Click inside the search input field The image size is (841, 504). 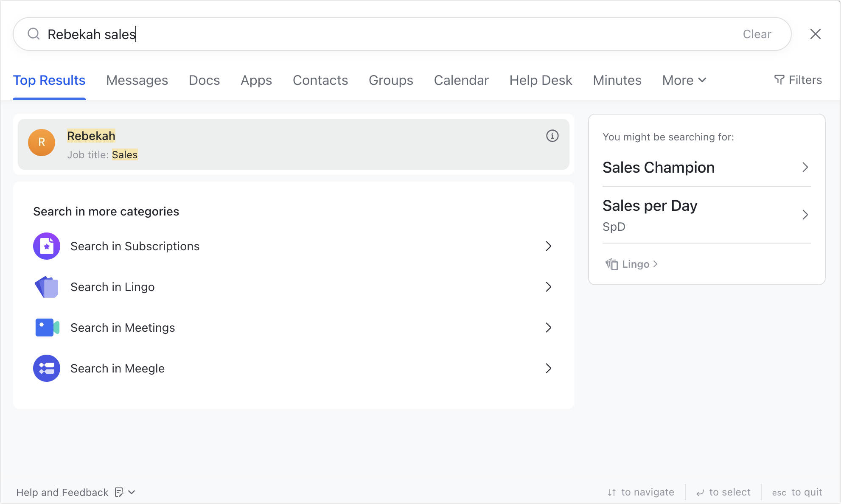point(402,34)
